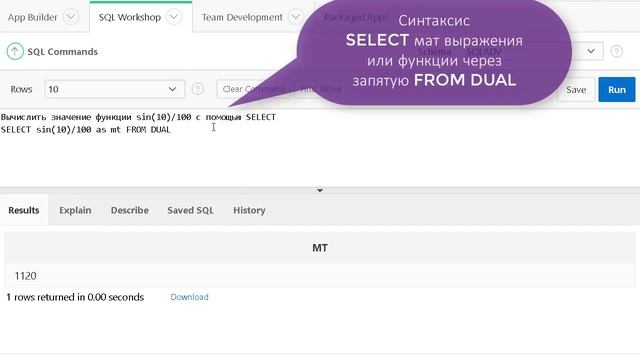The width and height of the screenshot is (640, 360).
Task: Open the Team Development tab
Action: point(242,17)
